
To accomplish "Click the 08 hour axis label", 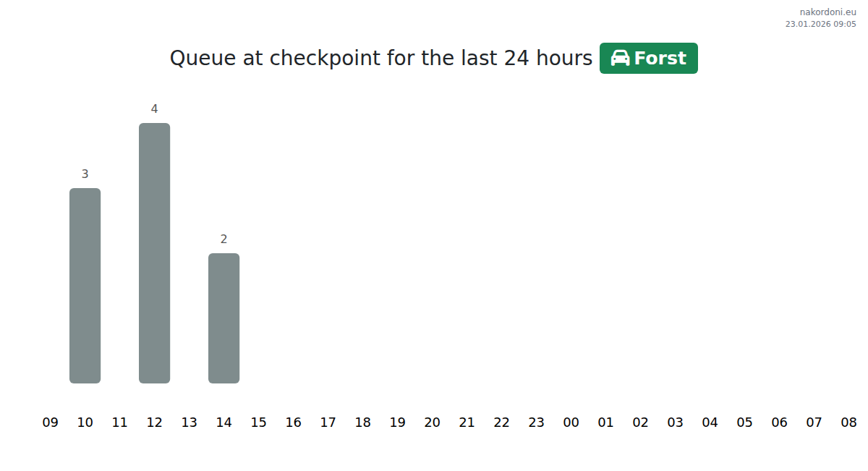I will coord(848,423).
